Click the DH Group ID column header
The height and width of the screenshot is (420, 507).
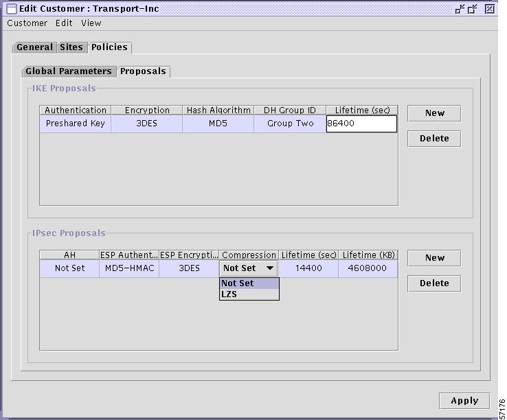click(x=290, y=110)
